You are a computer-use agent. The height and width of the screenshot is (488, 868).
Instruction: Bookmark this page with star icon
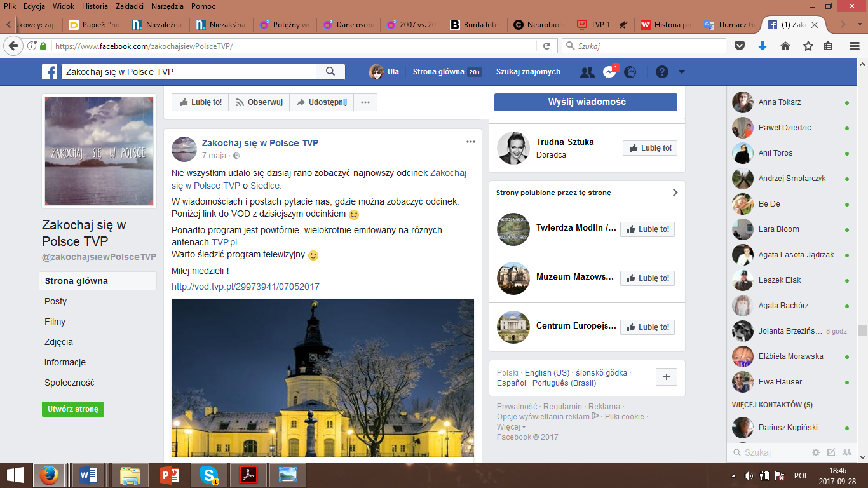[x=808, y=46]
